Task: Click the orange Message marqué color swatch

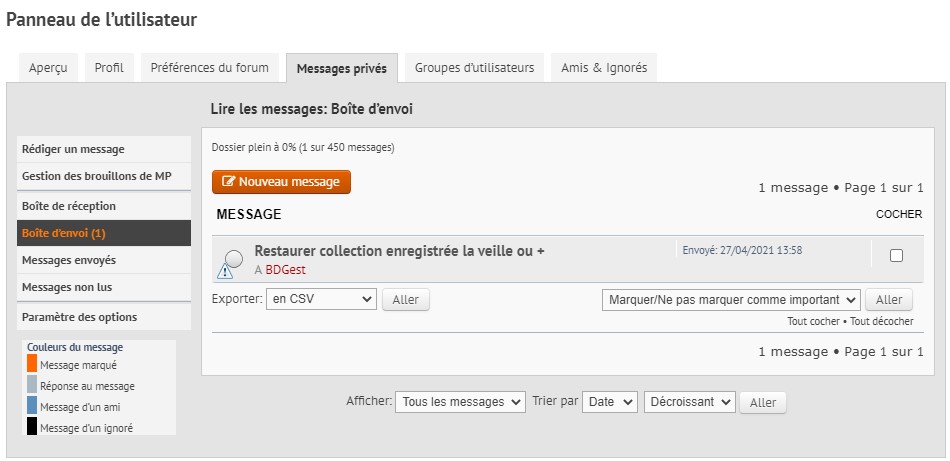Action: click(x=32, y=365)
